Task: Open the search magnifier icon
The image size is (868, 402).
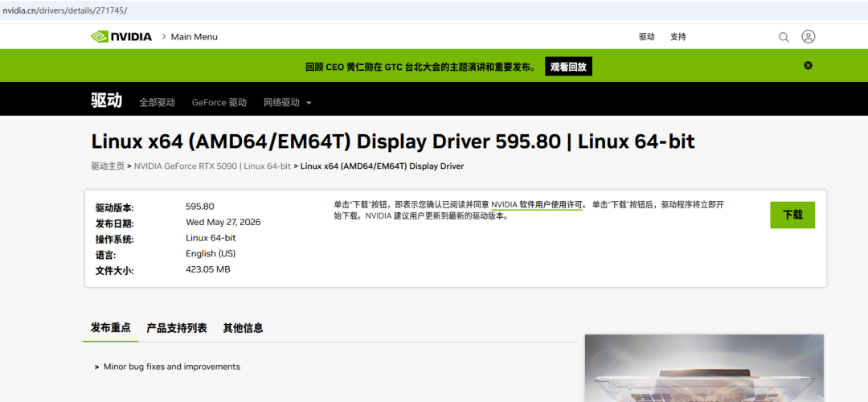Action: click(x=784, y=37)
